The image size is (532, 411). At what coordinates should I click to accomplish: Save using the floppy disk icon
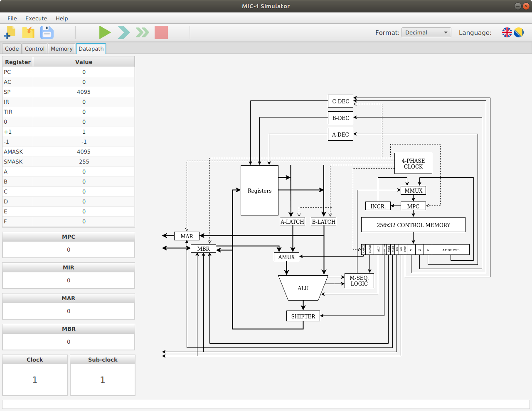(x=47, y=32)
